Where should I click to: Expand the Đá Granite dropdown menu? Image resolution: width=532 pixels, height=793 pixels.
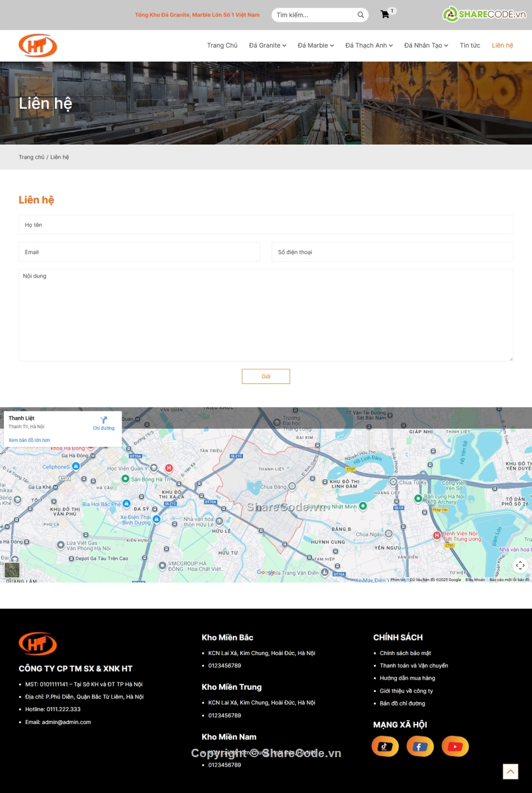coord(267,45)
